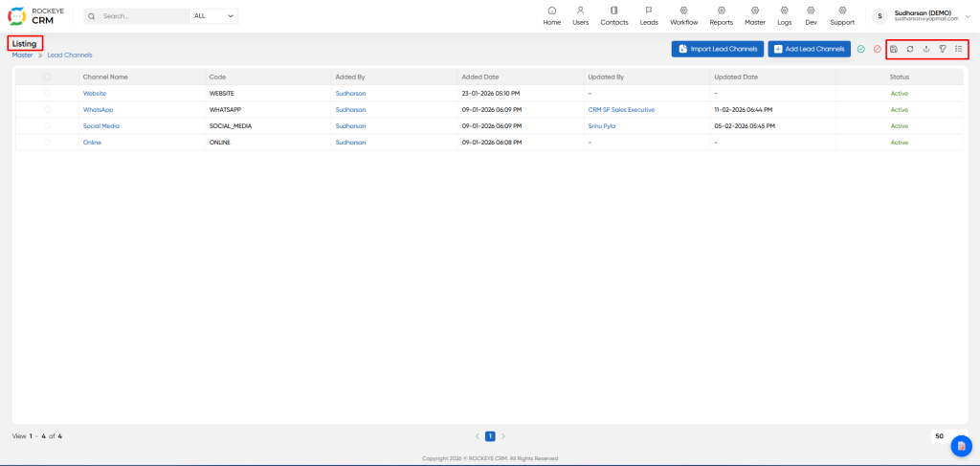Image resolution: width=980 pixels, height=466 pixels.
Task: Sort by Status column header
Action: tap(900, 77)
